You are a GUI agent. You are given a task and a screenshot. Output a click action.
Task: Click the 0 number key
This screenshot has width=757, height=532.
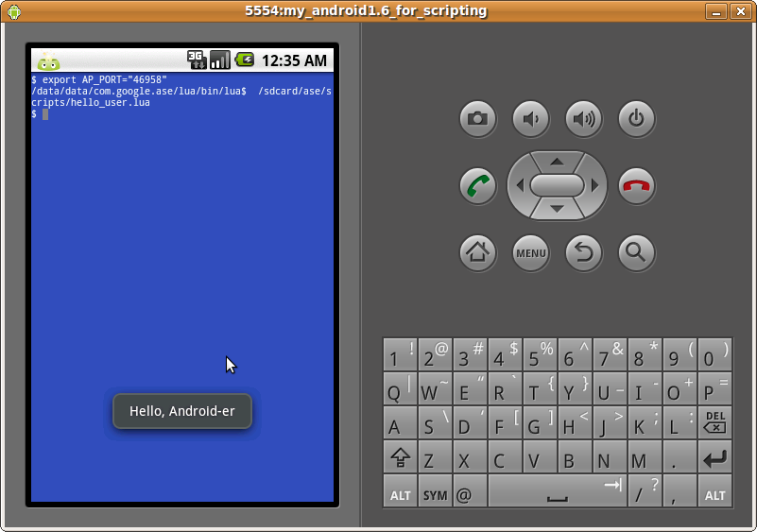click(x=715, y=354)
